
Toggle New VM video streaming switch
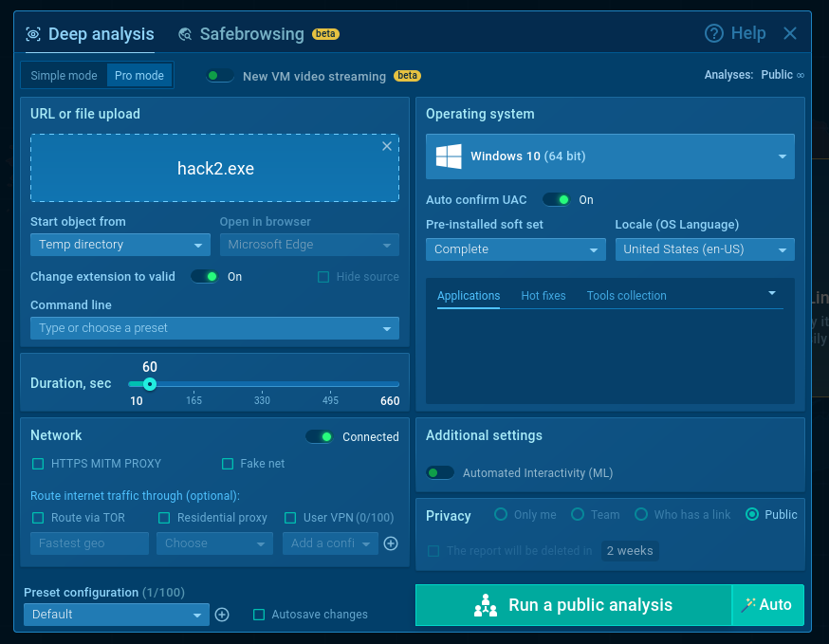220,76
